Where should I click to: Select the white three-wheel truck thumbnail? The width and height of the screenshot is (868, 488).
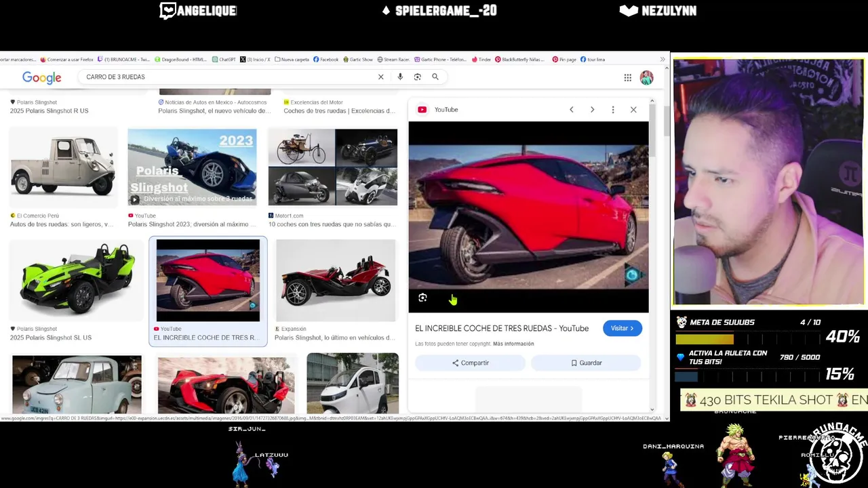click(x=62, y=167)
